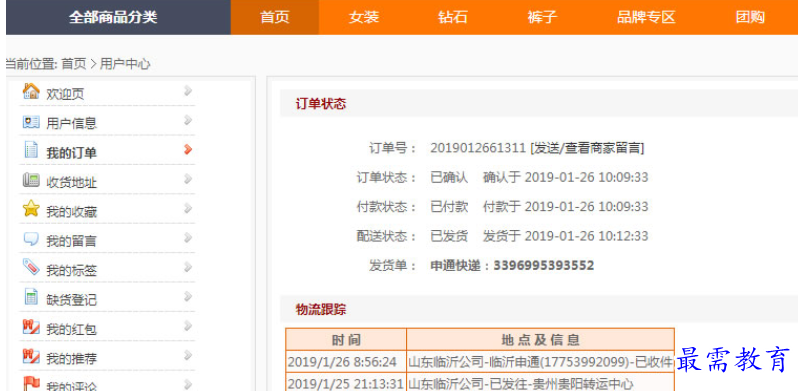Click 首页 in the breadcrumb path

74,64
